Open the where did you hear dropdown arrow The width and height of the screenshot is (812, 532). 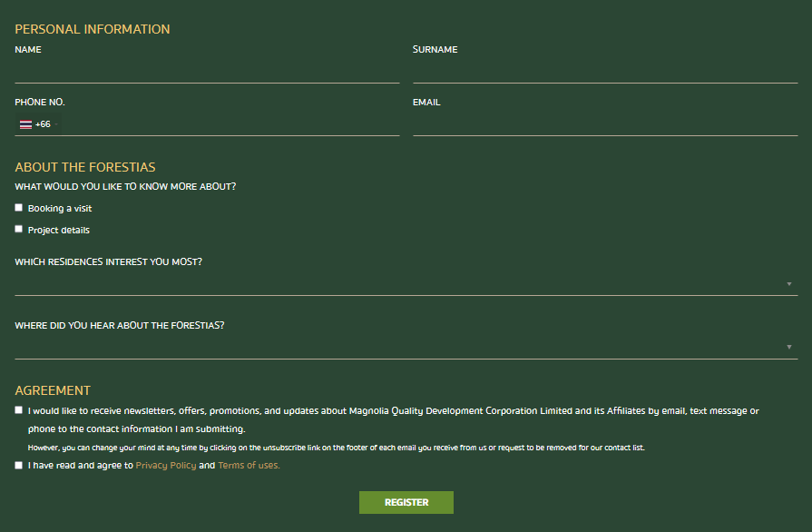pos(789,347)
